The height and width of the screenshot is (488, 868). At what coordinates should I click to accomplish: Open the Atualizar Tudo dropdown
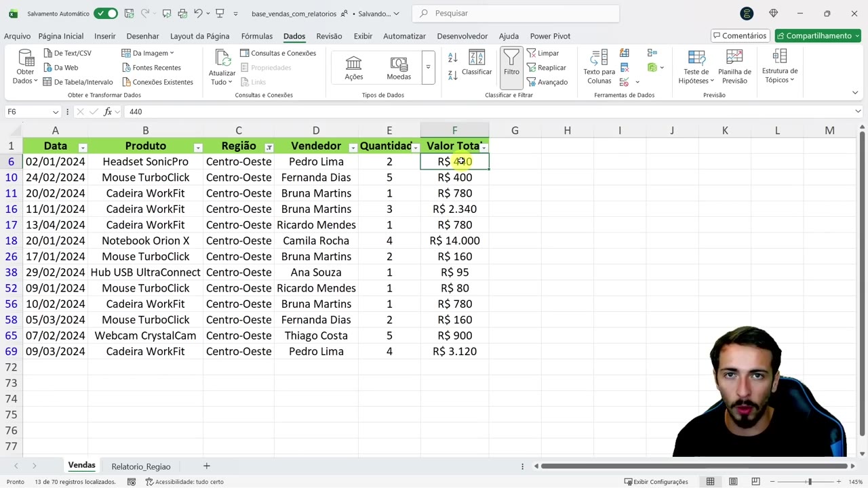point(222,67)
